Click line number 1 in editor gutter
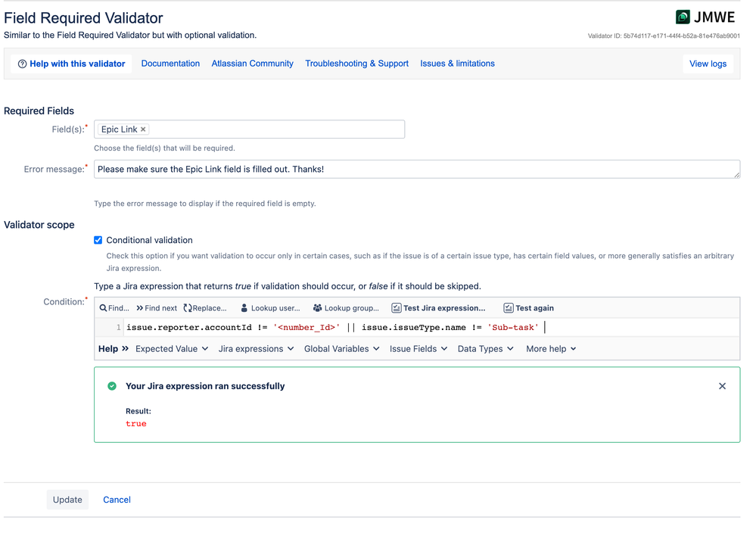This screenshot has width=756, height=533. point(118,328)
